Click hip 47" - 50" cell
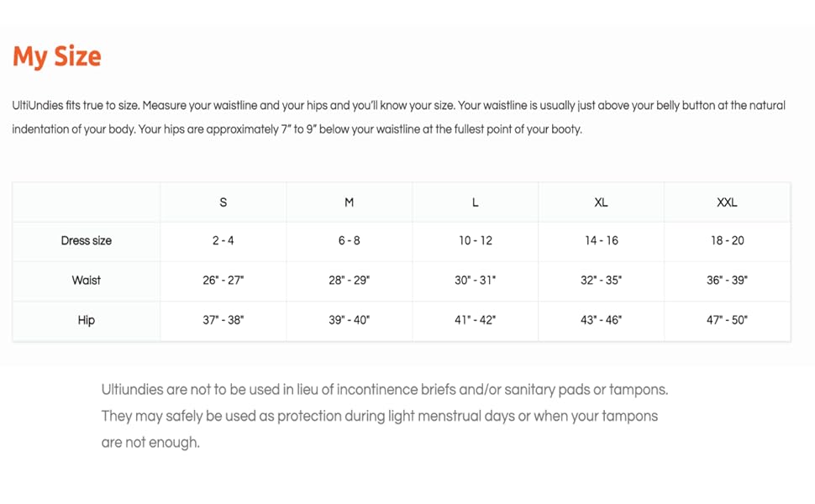This screenshot has width=815, height=504. tap(727, 320)
